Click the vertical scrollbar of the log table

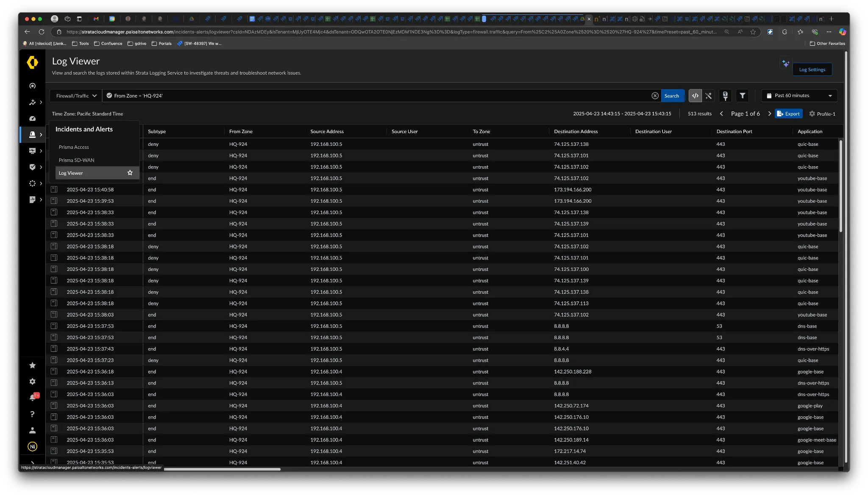tap(840, 187)
